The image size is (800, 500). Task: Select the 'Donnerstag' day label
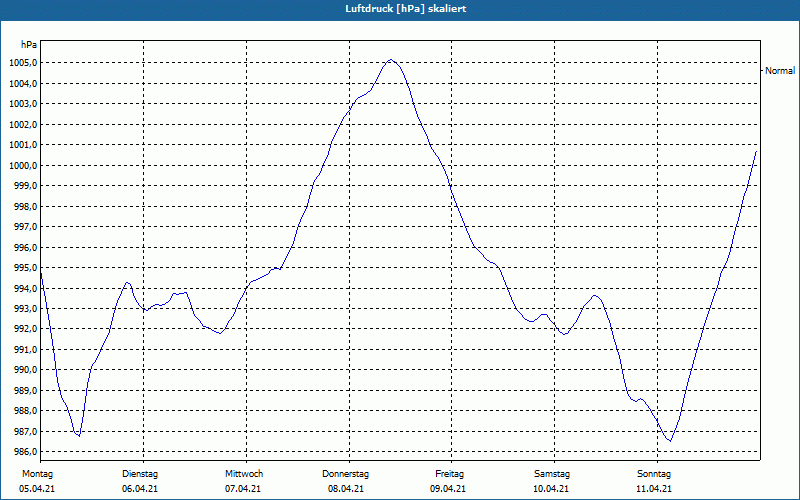pyautogui.click(x=345, y=474)
